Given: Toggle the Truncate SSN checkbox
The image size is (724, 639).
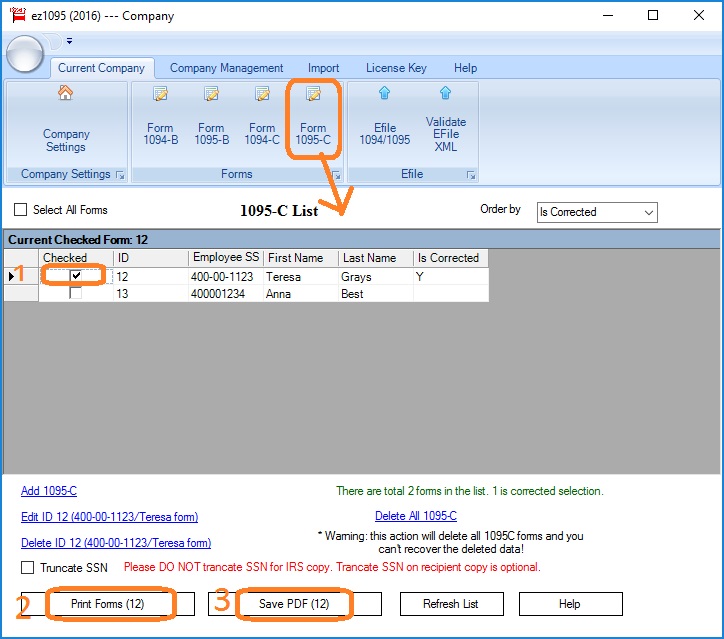Looking at the screenshot, I should [28, 568].
